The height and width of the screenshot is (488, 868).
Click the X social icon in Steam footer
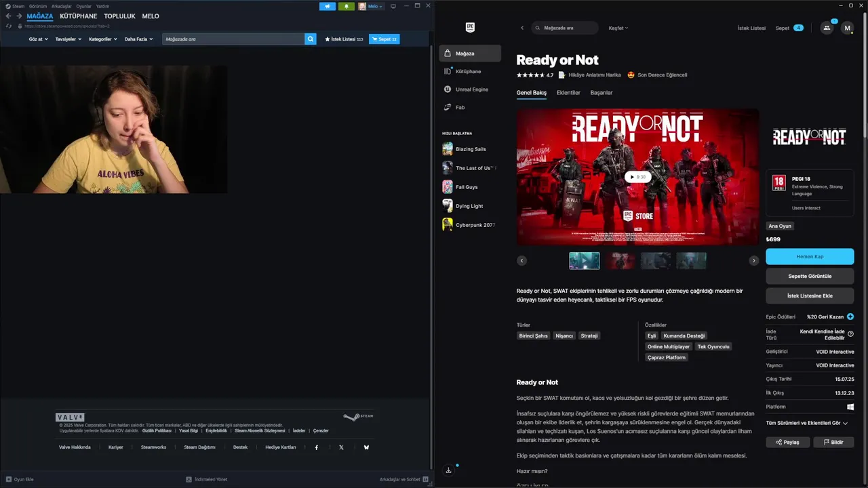(x=341, y=447)
